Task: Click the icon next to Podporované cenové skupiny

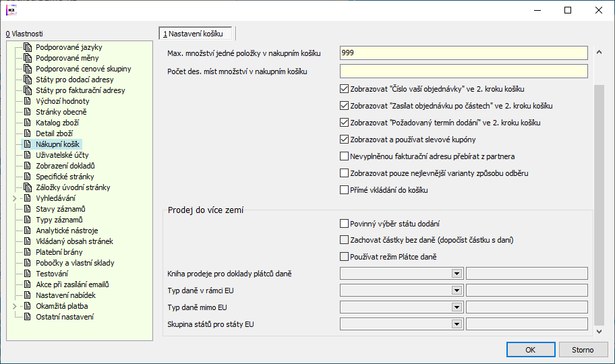Action: (x=28, y=69)
